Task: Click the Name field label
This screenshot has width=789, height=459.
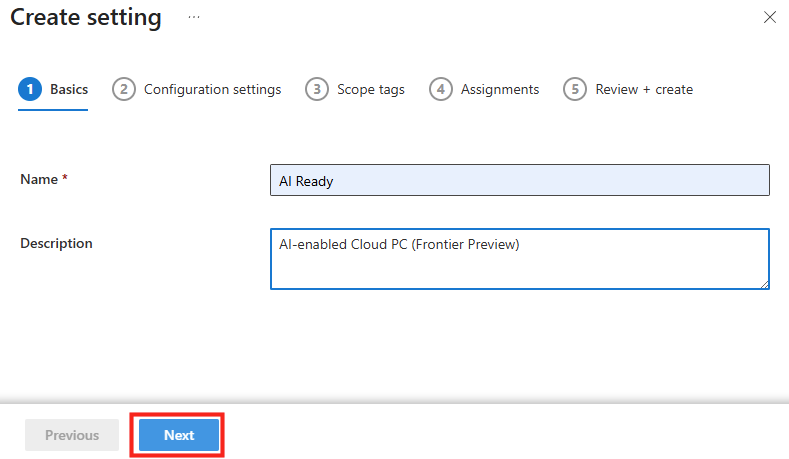Action: click(41, 179)
